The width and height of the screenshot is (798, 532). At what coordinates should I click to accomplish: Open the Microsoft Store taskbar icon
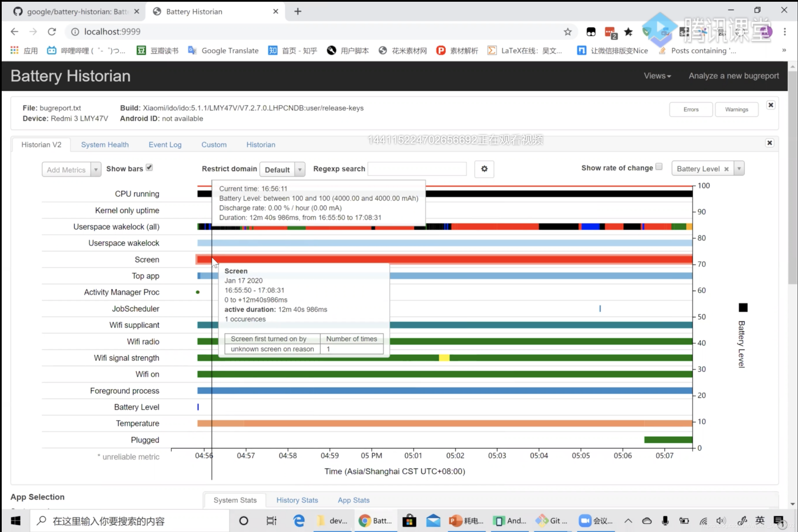pyautogui.click(x=409, y=521)
